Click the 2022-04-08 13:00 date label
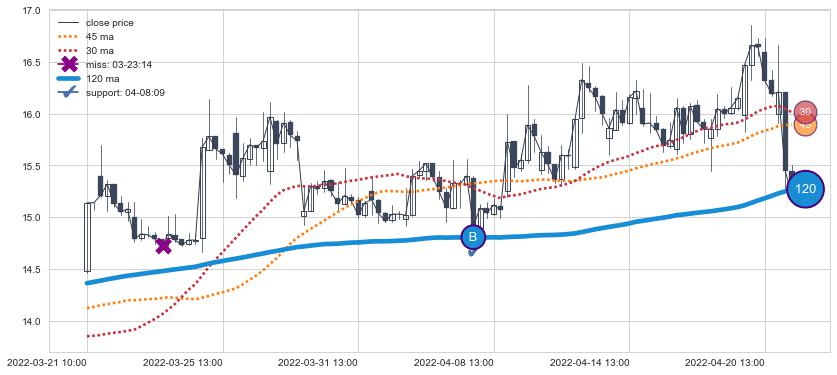This screenshot has height=375, width=837. click(x=454, y=363)
